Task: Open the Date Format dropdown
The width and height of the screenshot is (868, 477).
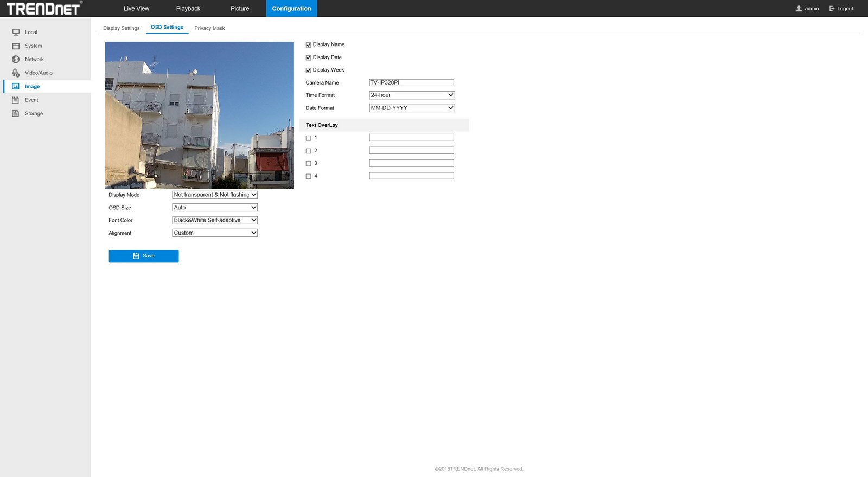Action: [412, 108]
